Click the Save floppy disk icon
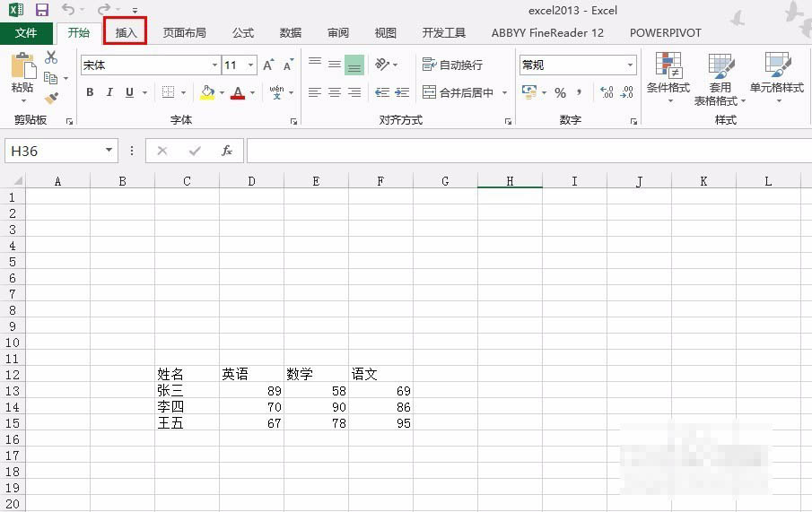 41,10
